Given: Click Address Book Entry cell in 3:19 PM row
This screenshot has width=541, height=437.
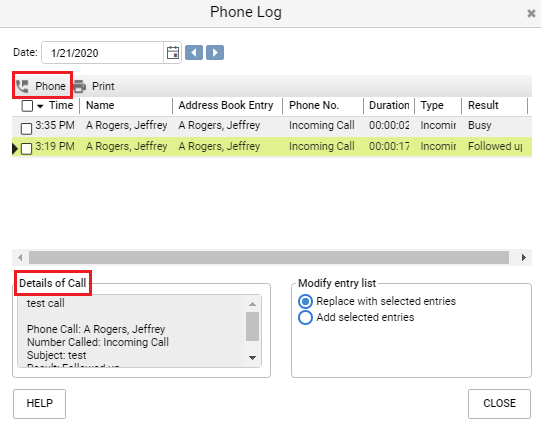Looking at the screenshot, I should point(219,146).
